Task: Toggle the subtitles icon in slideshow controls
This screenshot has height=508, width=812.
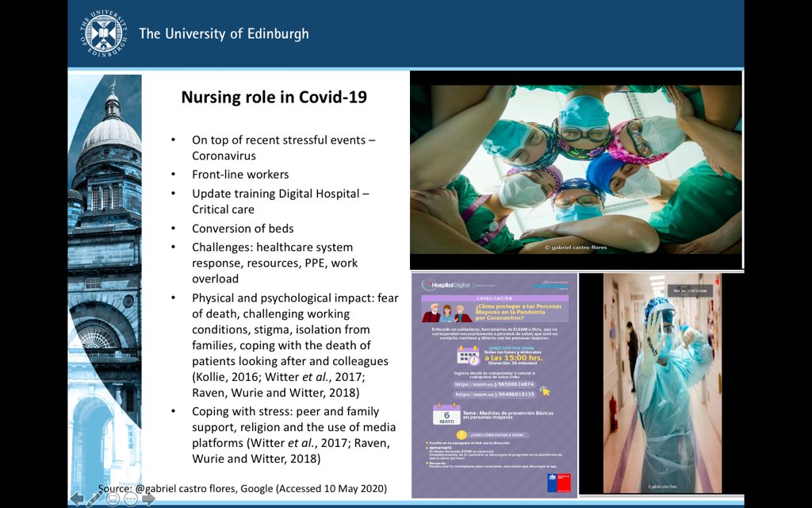Action: click(113, 498)
